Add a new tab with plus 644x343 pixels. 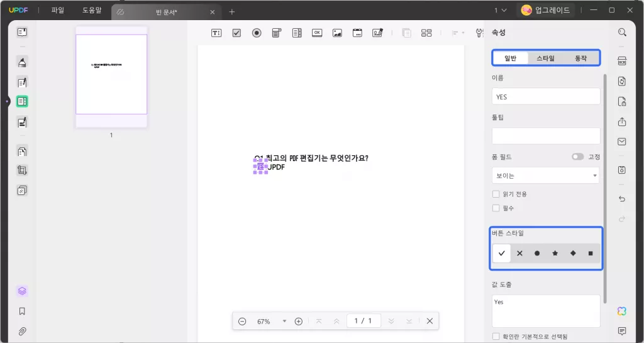pyautogui.click(x=231, y=12)
